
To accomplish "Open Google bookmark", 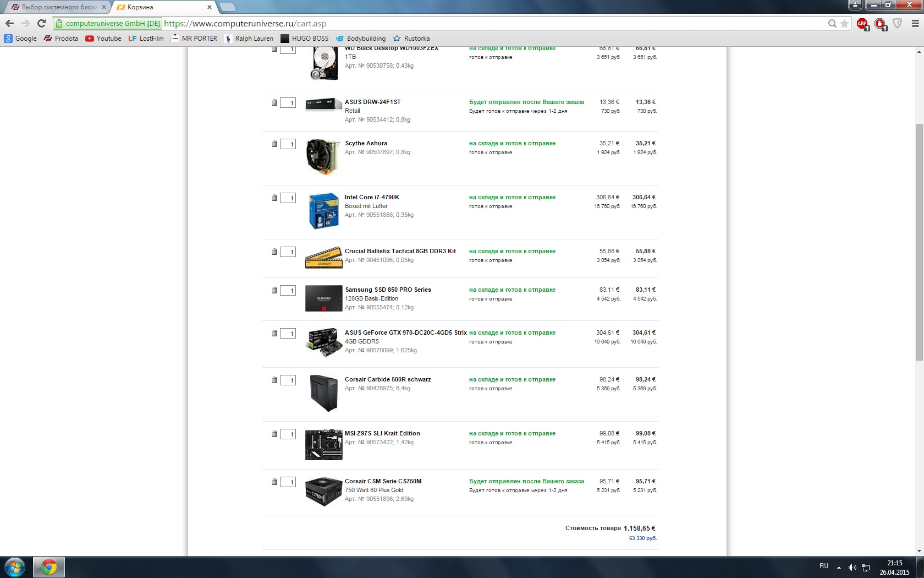I will click(x=20, y=39).
